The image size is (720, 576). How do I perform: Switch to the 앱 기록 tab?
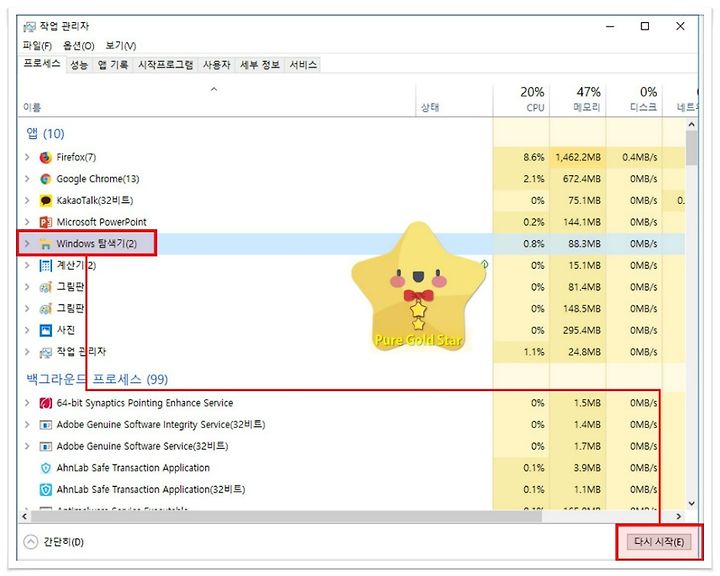click(x=112, y=65)
